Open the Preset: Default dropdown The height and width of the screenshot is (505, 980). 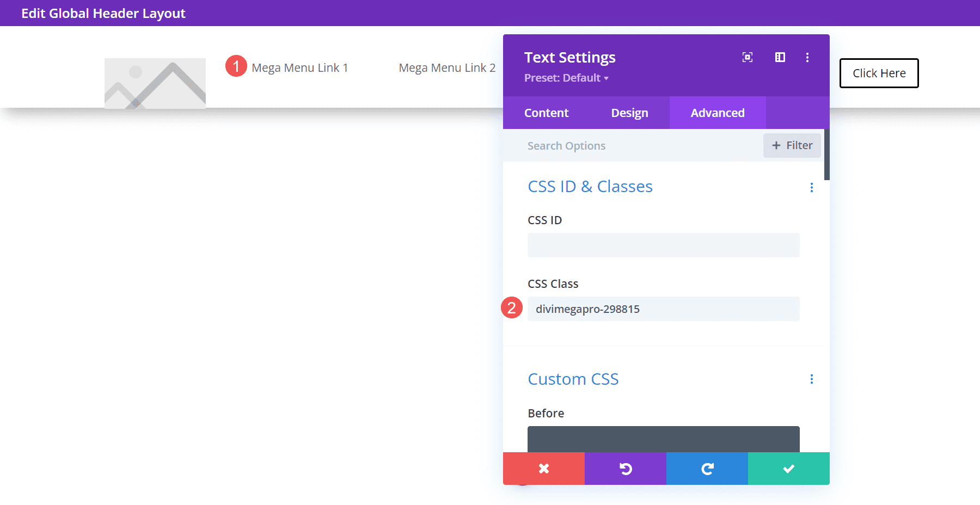(x=566, y=78)
